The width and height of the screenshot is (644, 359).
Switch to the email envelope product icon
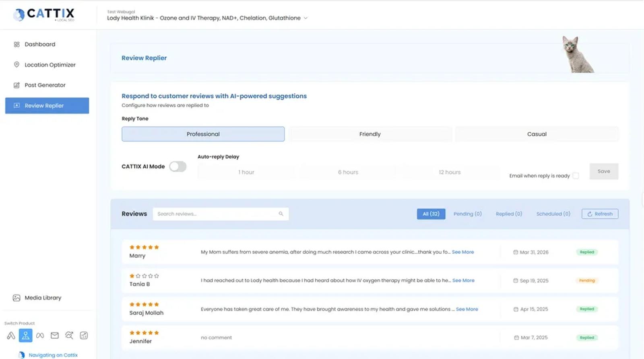55,335
